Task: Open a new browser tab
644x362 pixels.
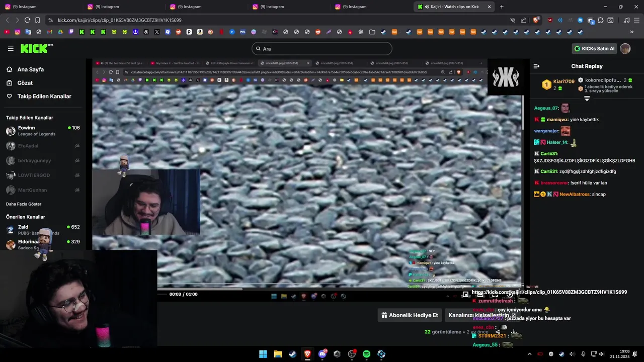Action: (x=502, y=7)
